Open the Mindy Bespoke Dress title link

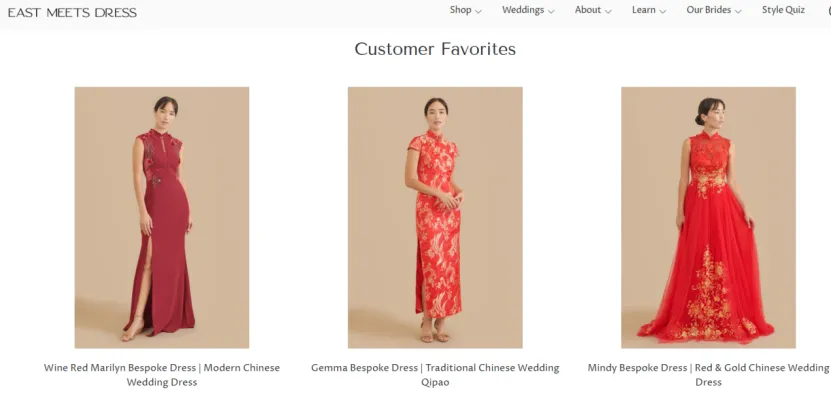pos(709,375)
